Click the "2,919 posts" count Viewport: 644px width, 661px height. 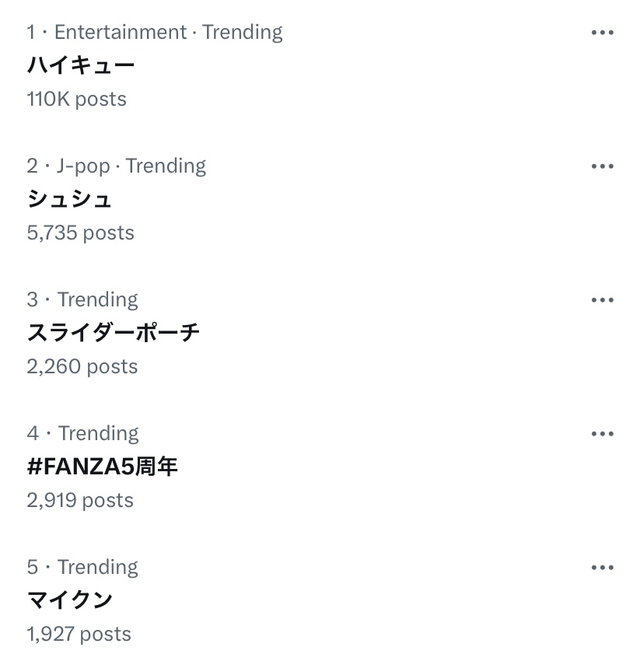pyautogui.click(x=80, y=501)
